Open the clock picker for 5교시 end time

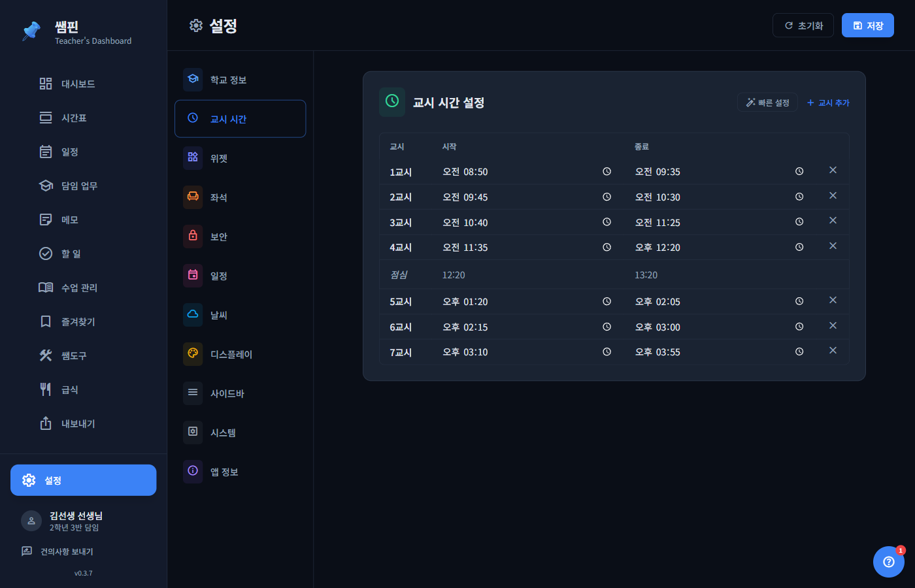click(799, 301)
